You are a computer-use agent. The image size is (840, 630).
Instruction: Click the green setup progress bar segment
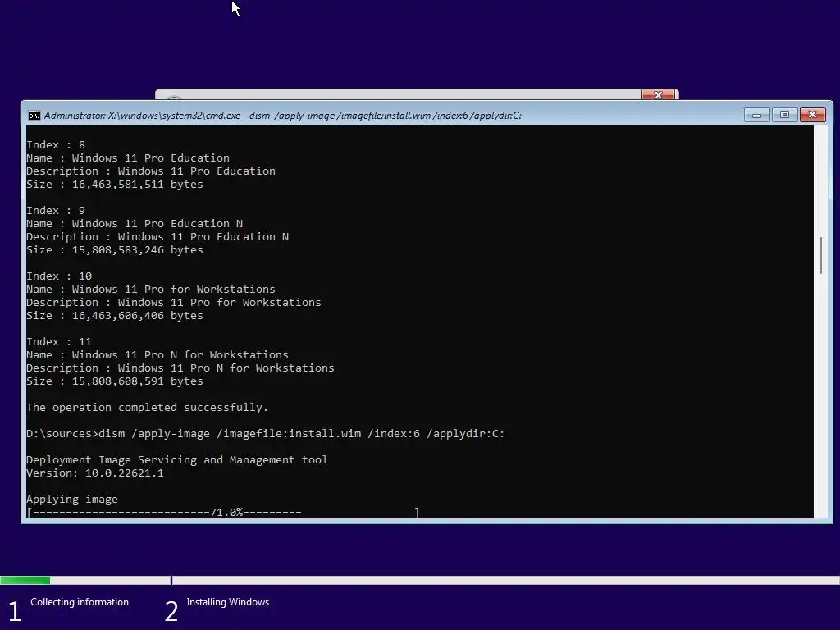tap(25, 580)
